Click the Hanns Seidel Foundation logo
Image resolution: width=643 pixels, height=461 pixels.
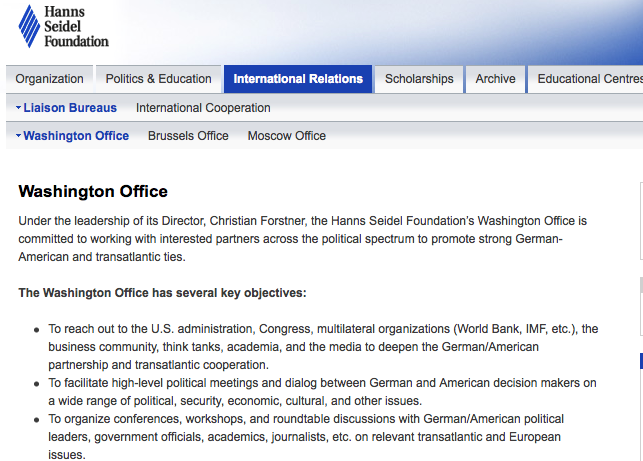click(64, 26)
